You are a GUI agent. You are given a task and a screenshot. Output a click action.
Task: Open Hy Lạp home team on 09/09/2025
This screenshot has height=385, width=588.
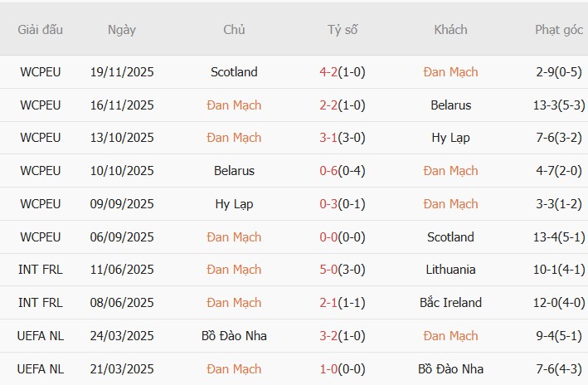pyautogui.click(x=234, y=204)
